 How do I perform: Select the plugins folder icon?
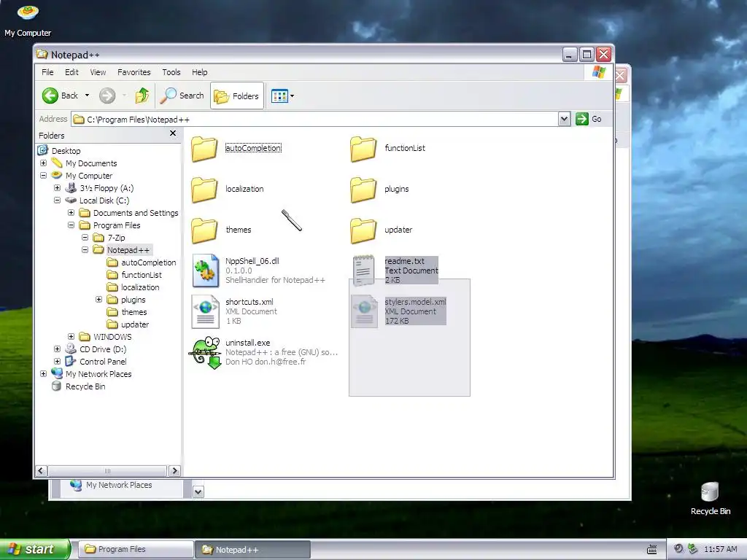click(x=363, y=190)
